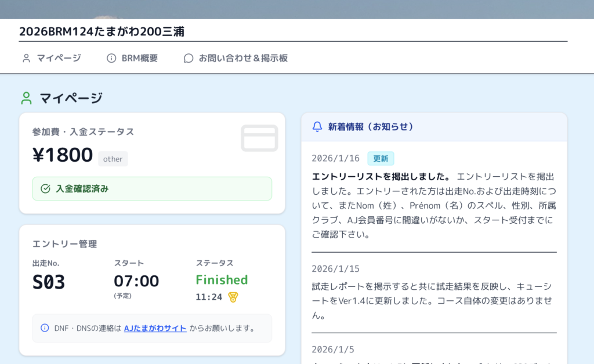Click the other tag next to ¥1800
594x364 pixels.
click(x=113, y=159)
